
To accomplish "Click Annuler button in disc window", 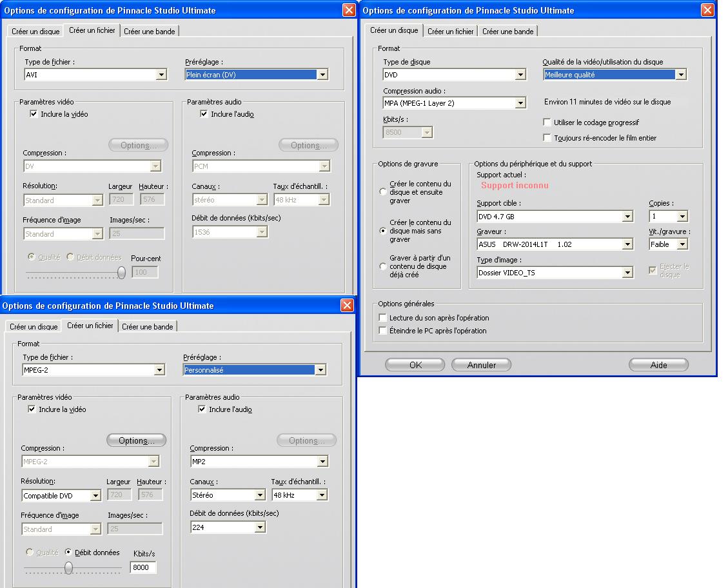I will click(x=482, y=365).
